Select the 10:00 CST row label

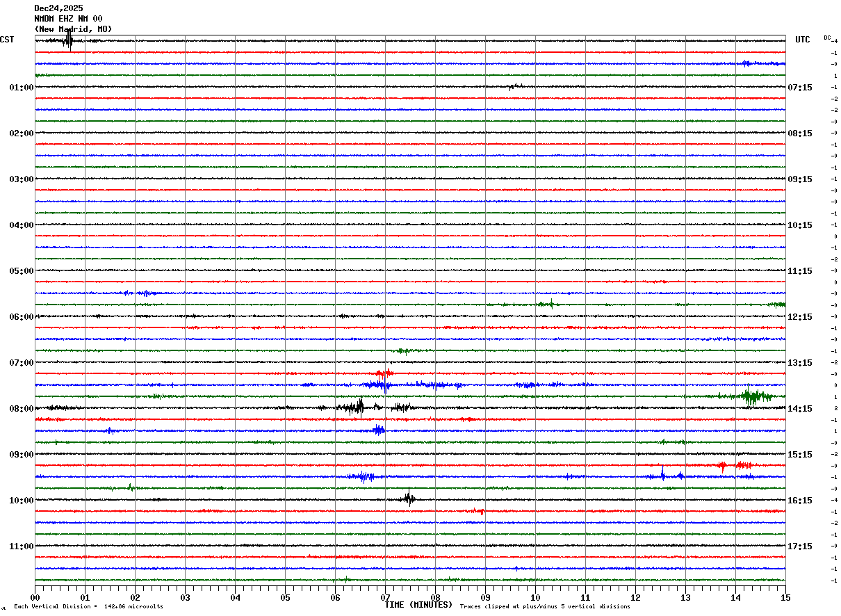point(21,501)
